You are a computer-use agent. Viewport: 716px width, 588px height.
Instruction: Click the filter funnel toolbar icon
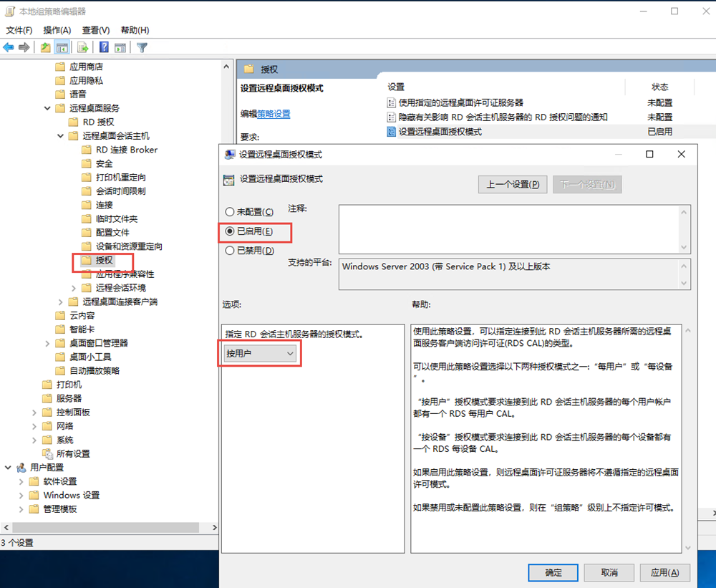click(x=142, y=47)
